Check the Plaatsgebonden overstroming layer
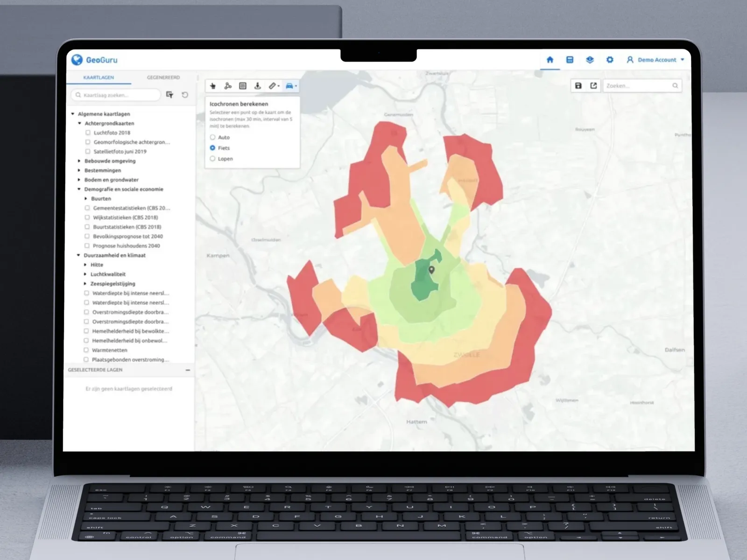 coord(86,359)
